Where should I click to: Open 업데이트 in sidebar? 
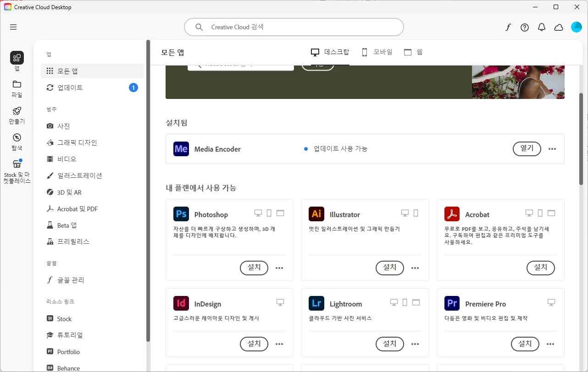pos(92,88)
